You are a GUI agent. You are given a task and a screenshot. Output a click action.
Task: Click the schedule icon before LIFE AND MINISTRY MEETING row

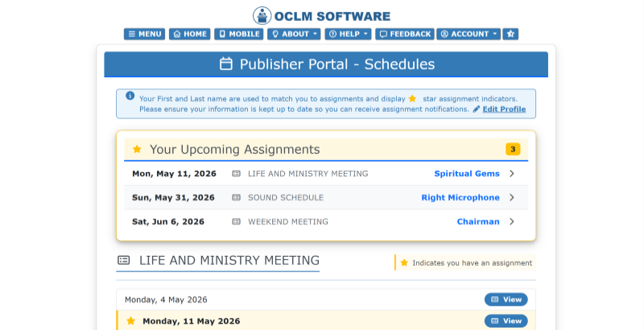236,174
